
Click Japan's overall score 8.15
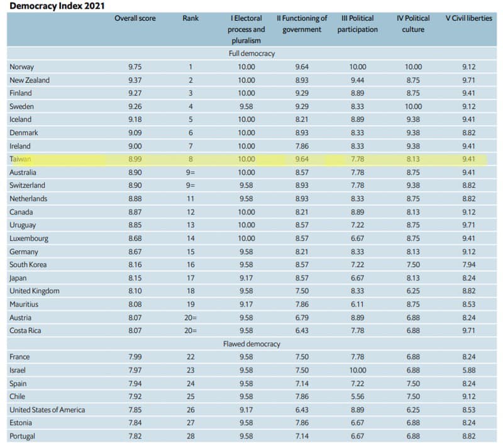(135, 278)
